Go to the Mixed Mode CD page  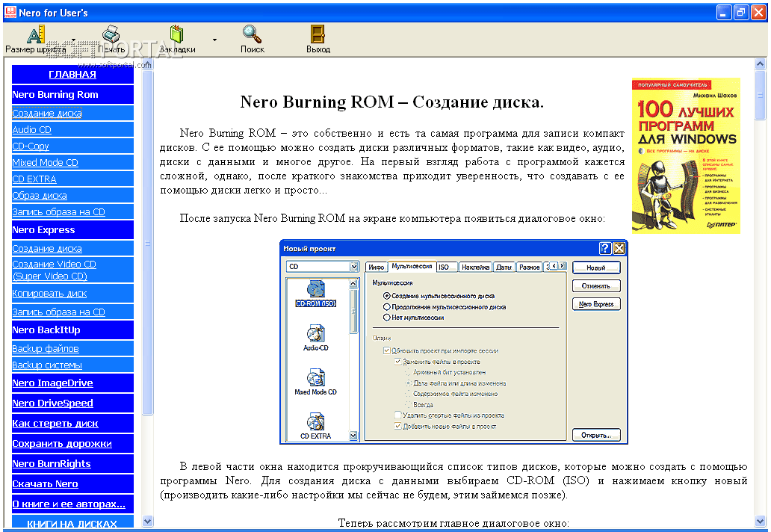pos(46,163)
